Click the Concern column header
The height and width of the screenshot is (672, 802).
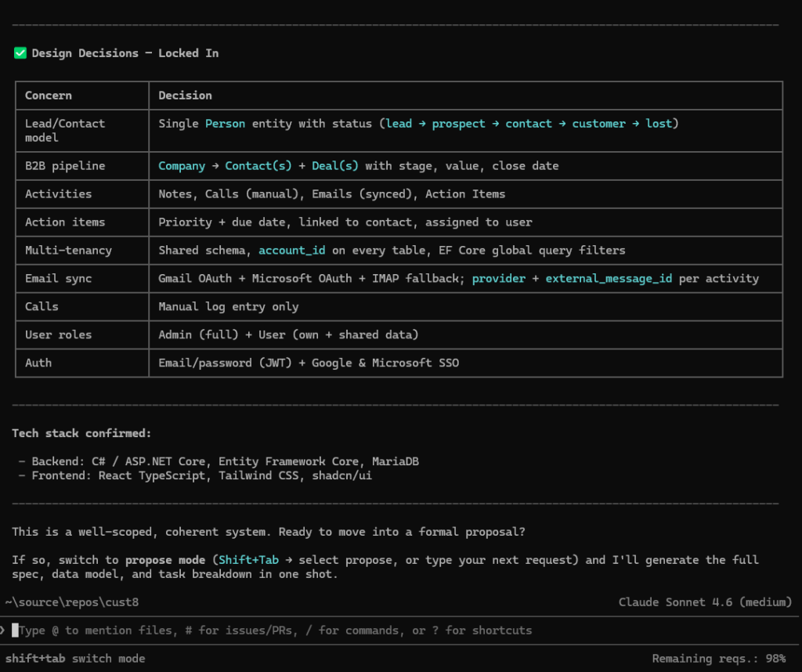(x=49, y=96)
